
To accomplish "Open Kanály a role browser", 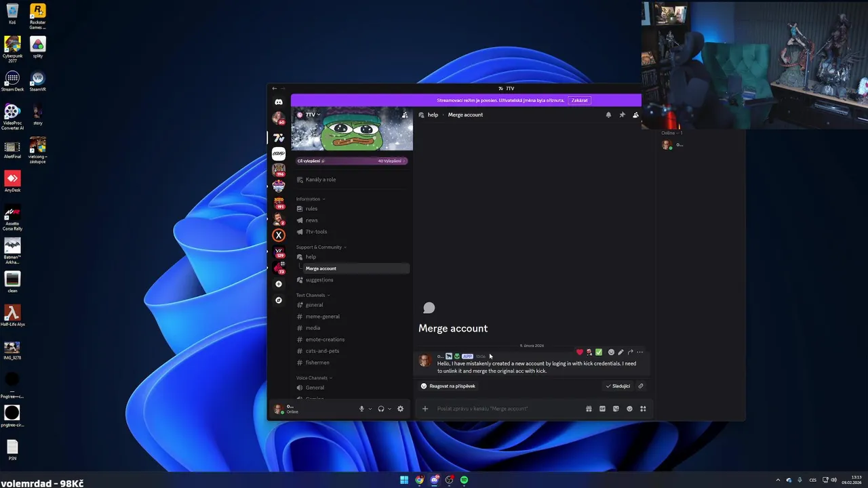I will tap(352, 180).
